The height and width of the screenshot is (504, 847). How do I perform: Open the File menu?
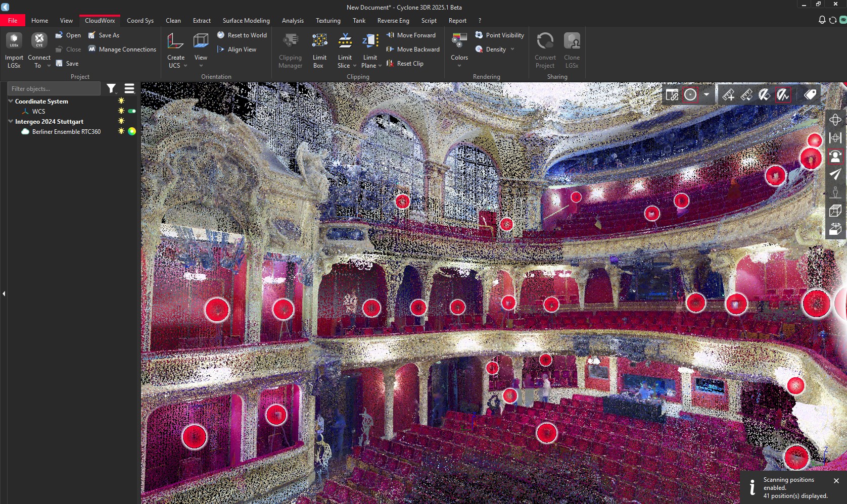pyautogui.click(x=13, y=21)
